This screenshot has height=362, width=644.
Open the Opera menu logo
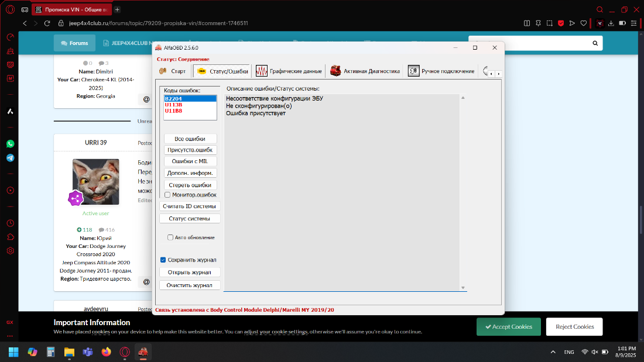tap(11, 9)
